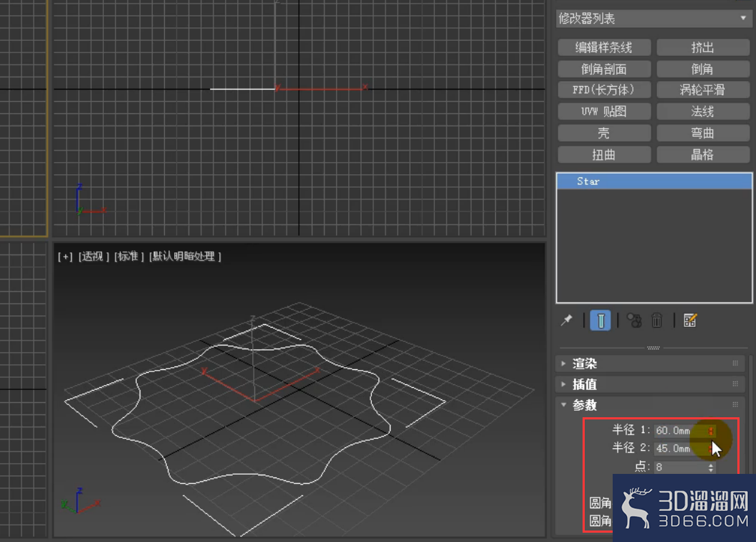
Task: Collapse the 参数 rollout
Action: click(650, 405)
